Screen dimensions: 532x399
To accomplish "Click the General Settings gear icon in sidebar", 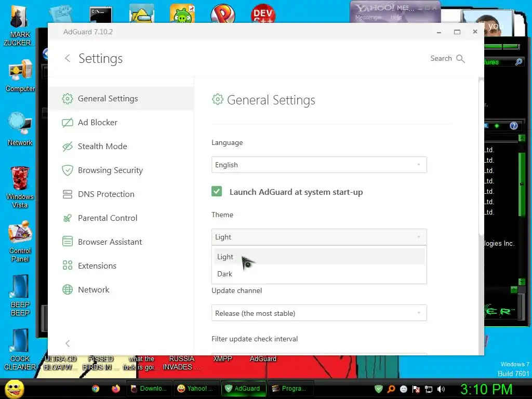I will (x=68, y=99).
